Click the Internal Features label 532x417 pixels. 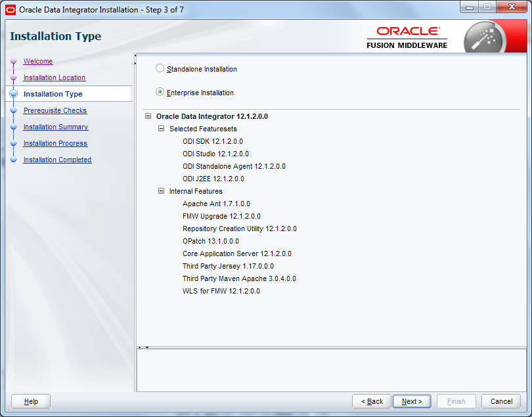point(196,191)
